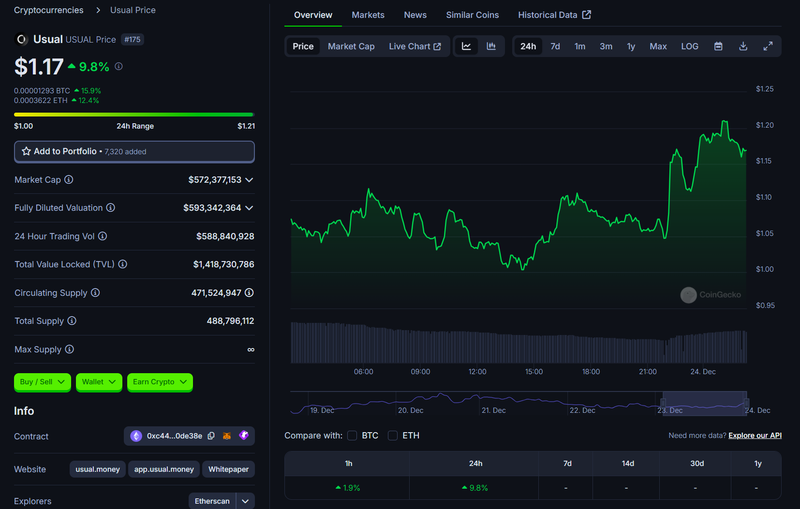Enable BTC comparison checkbox
800x509 pixels.
pos(352,435)
